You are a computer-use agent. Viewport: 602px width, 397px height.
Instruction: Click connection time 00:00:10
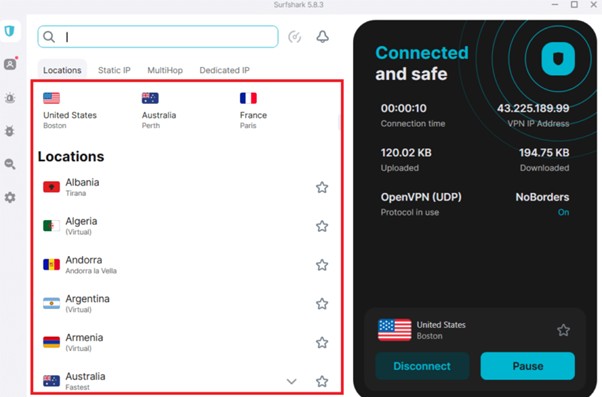tap(404, 108)
